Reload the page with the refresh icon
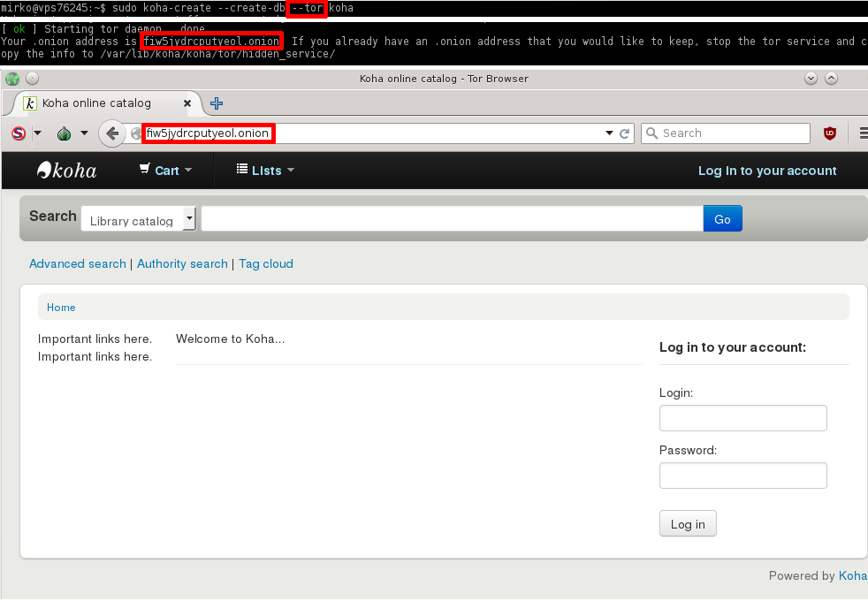Screen dimensions: 868x609 point(625,133)
